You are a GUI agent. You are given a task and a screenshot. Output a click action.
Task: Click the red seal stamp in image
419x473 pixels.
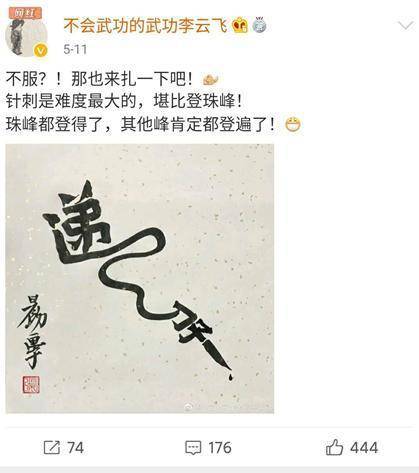pyautogui.click(x=31, y=385)
